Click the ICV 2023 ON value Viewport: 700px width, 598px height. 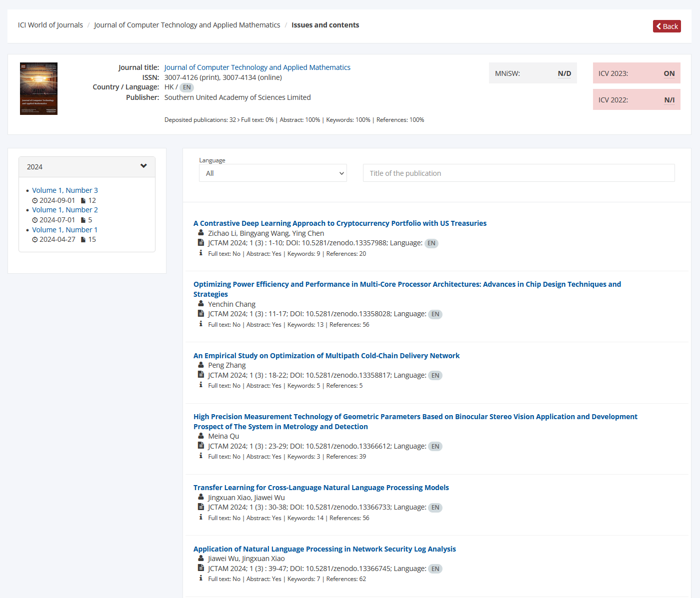point(669,73)
